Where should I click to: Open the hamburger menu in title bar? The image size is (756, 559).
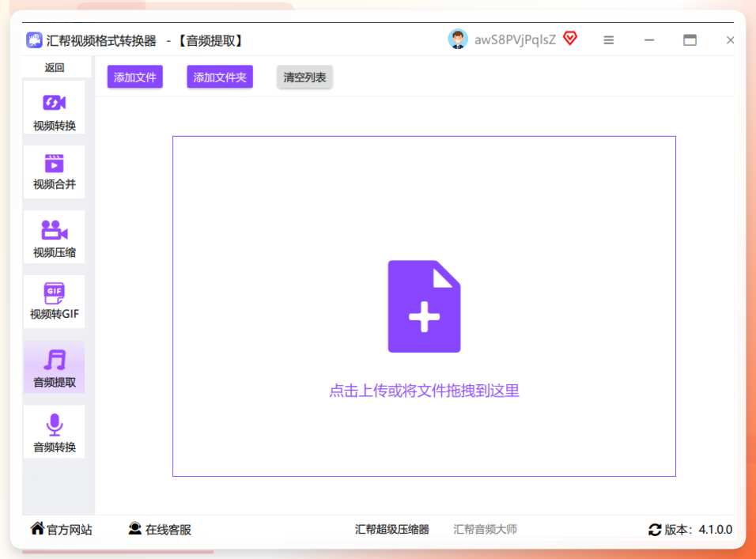608,40
